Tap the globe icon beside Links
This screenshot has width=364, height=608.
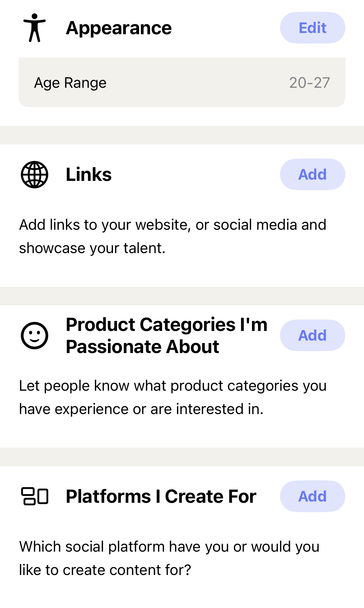35,174
